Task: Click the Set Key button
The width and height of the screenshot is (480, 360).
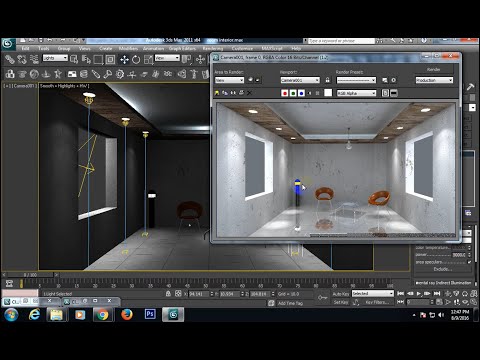Action: (341, 302)
